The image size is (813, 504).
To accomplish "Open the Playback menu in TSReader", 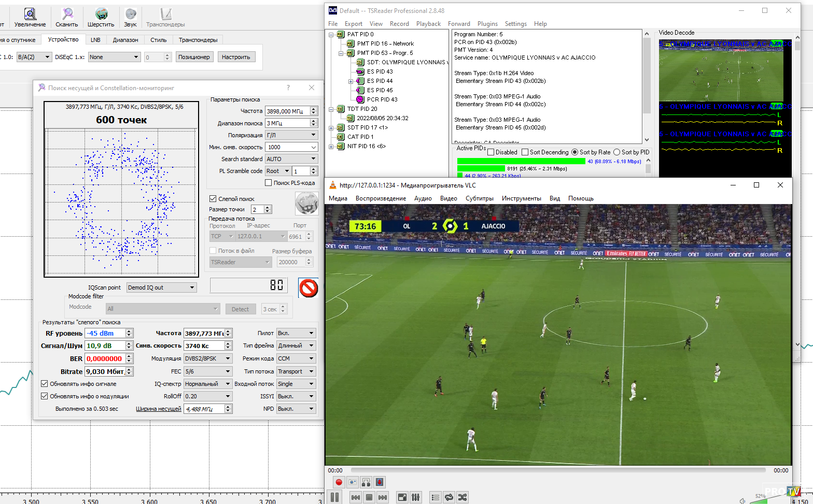I will (428, 24).
